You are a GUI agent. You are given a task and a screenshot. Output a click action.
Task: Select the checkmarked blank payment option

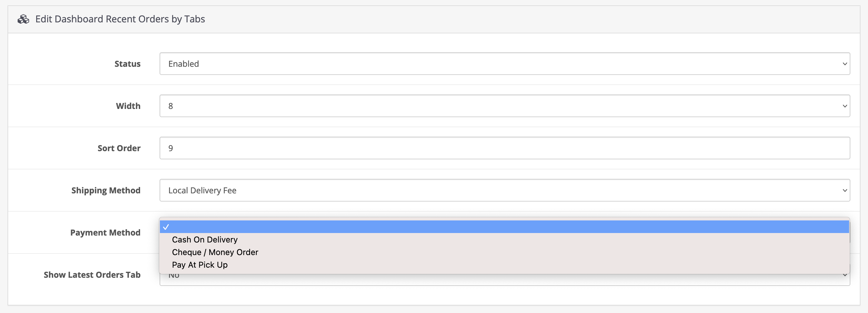pos(504,227)
